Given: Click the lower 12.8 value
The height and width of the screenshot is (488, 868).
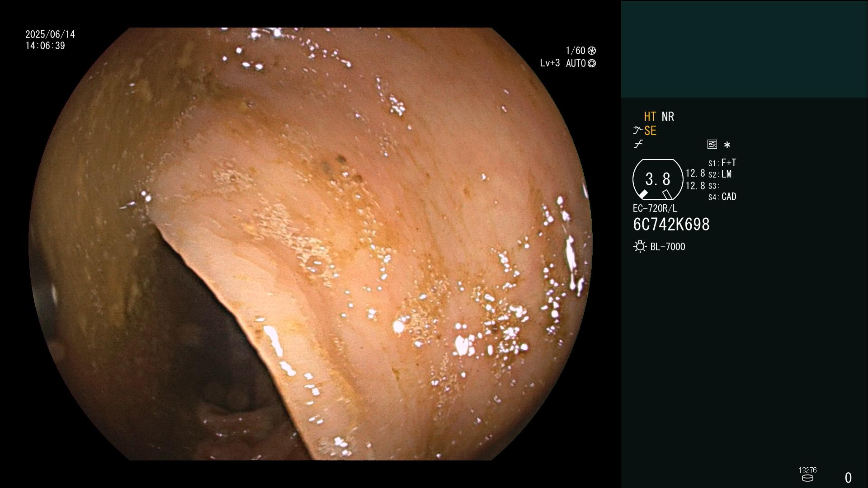Looking at the screenshot, I should click(x=695, y=185).
